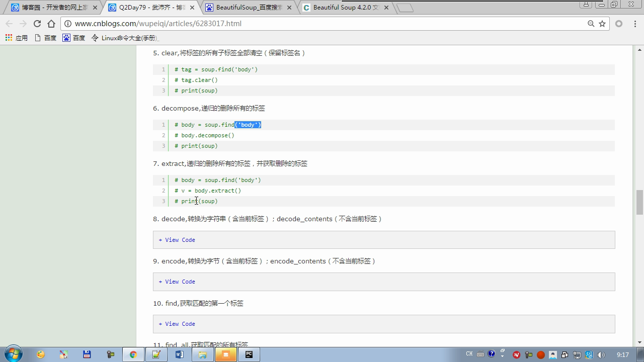The width and height of the screenshot is (644, 362).
Task: Bookmark this page with the star icon
Action: click(x=602, y=24)
